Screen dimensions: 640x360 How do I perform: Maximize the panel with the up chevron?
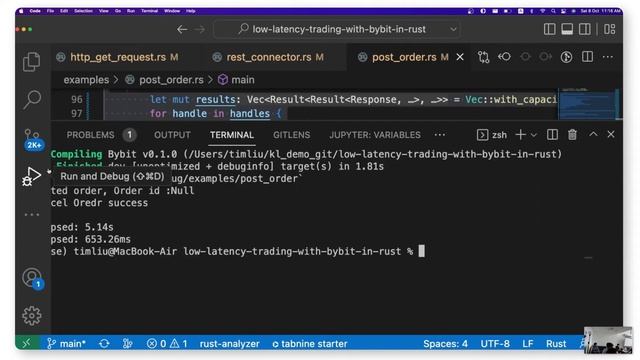coord(593,134)
